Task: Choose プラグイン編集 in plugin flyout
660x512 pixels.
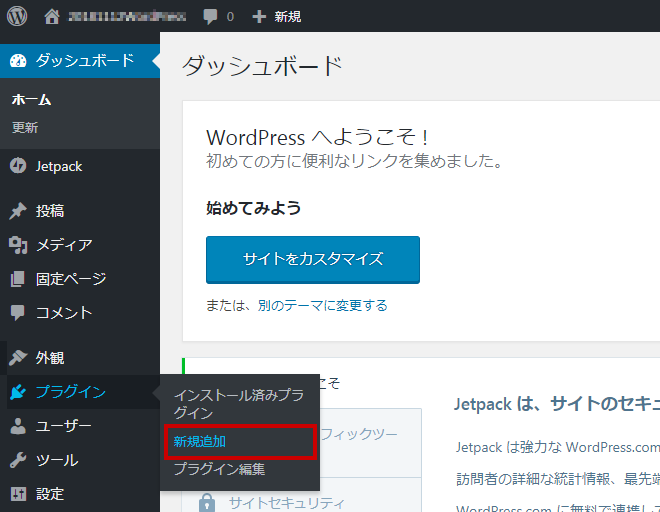Action: coord(219,469)
